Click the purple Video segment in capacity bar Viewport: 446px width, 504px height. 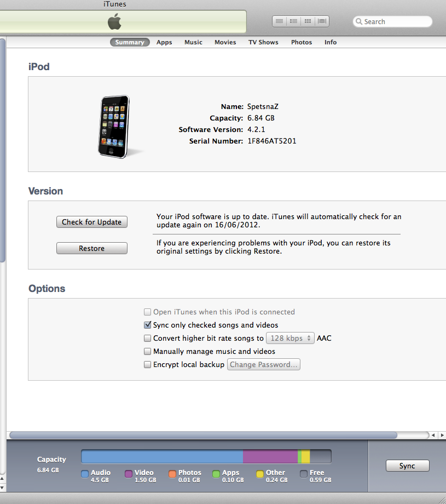pos(270,456)
